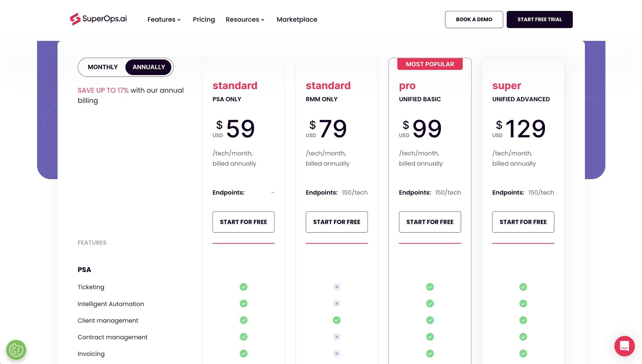Image resolution: width=642 pixels, height=364 pixels.
Task: Click the SuperOps.ai logo
Action: 98,19
